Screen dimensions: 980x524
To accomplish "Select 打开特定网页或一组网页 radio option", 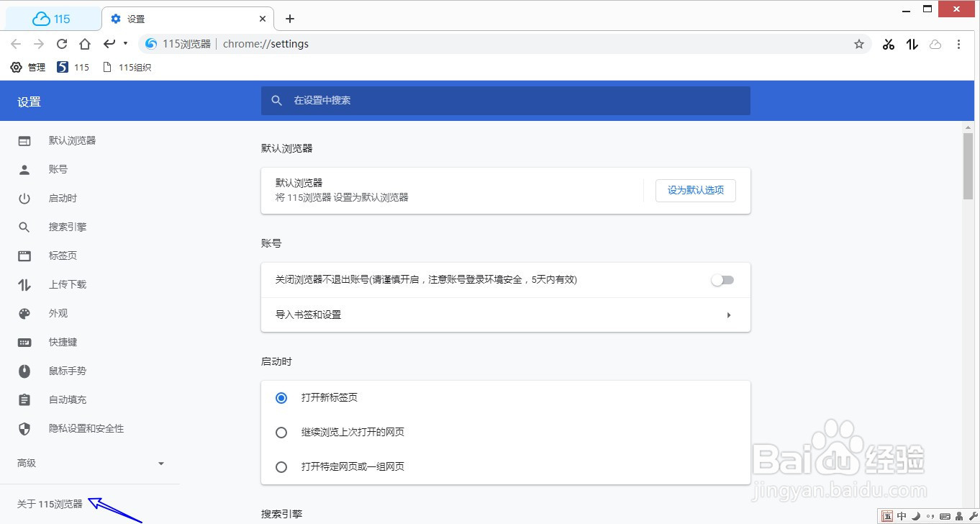I will coord(281,466).
